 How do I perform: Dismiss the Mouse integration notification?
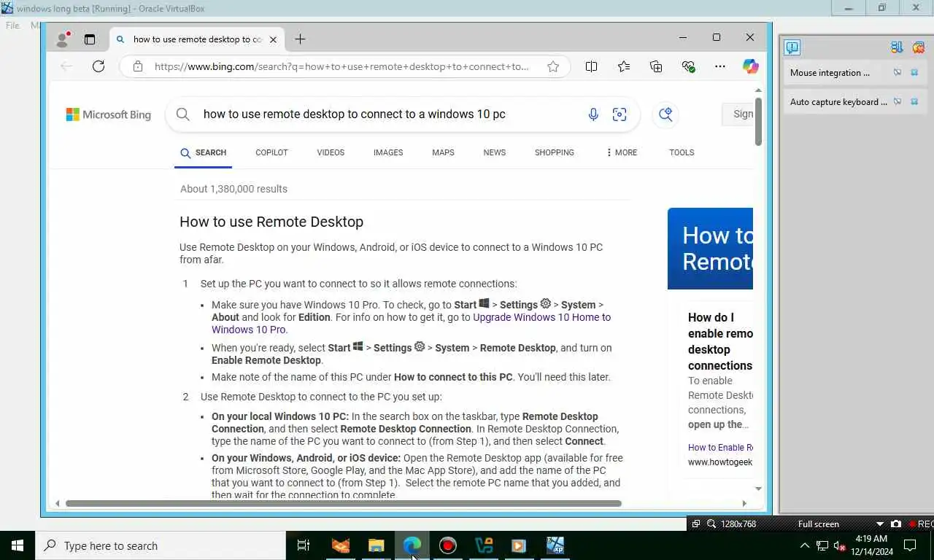coord(914,73)
